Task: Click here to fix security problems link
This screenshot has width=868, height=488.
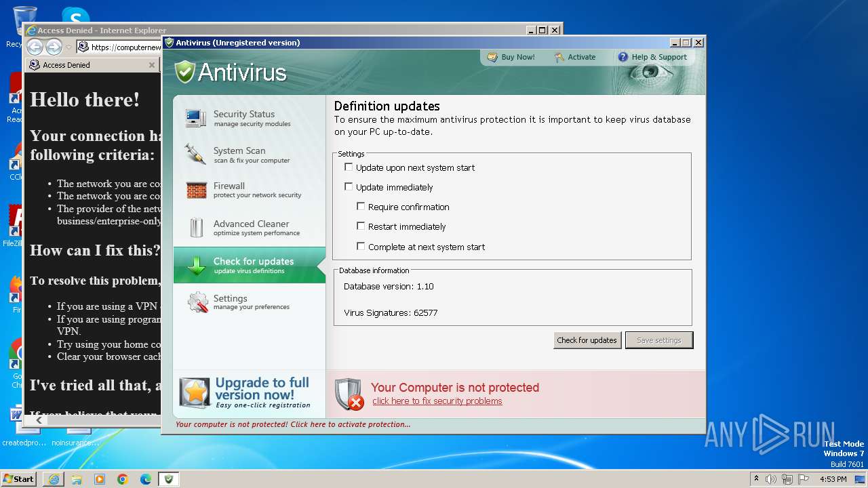Action: pyautogui.click(x=437, y=401)
